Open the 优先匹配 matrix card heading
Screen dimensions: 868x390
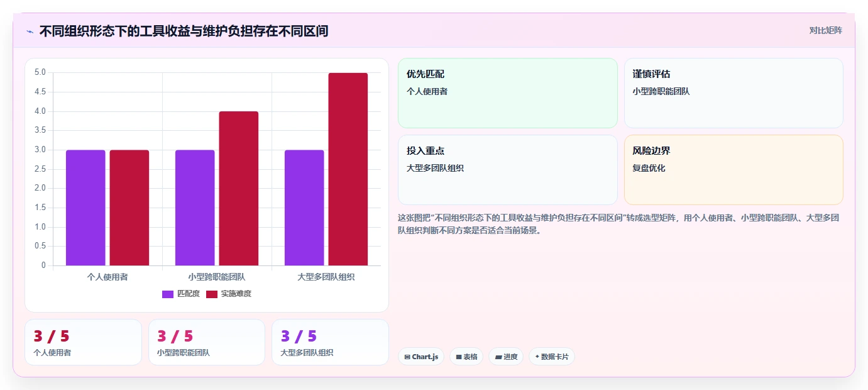point(426,74)
